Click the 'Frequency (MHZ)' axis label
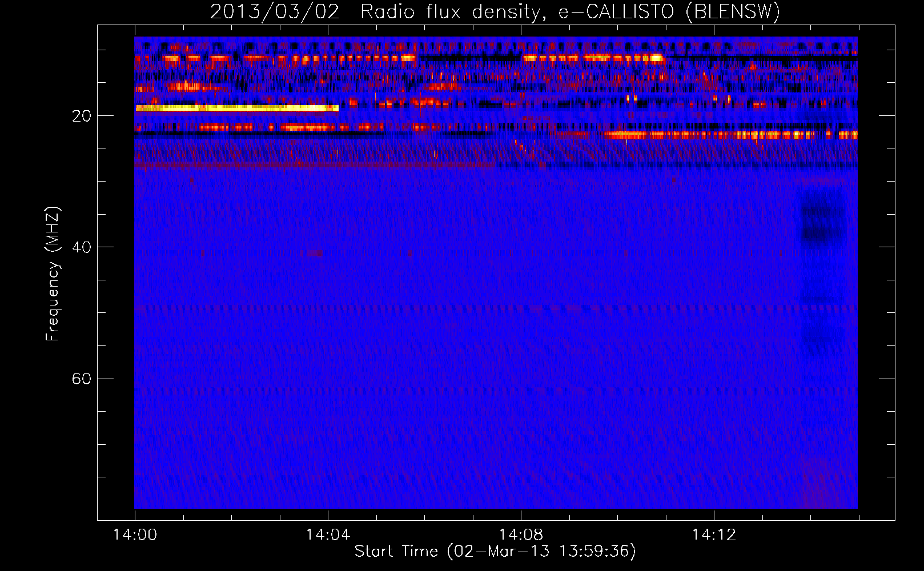The image size is (924, 571). point(53,274)
